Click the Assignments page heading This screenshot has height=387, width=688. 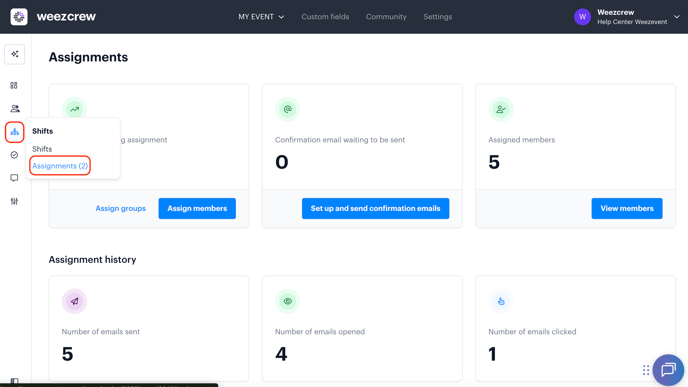(88, 57)
